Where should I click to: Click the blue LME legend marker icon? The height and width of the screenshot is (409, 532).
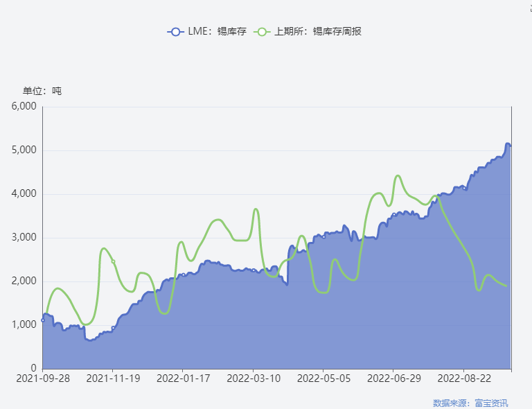coord(175,32)
